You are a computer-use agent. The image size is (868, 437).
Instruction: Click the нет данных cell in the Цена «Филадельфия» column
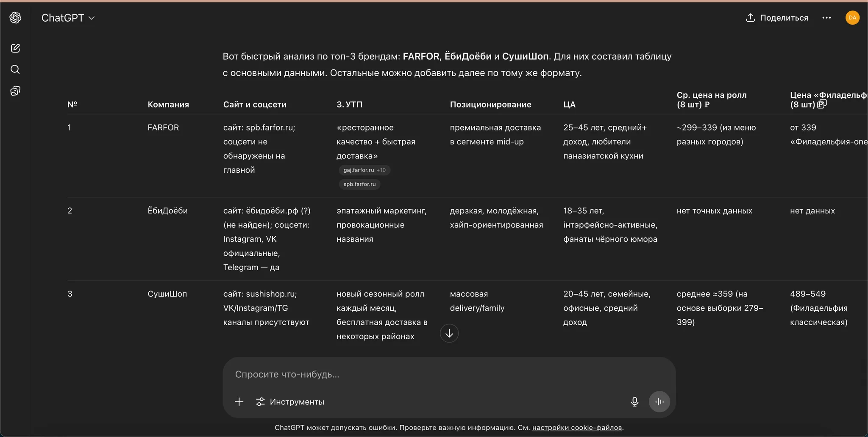point(812,210)
